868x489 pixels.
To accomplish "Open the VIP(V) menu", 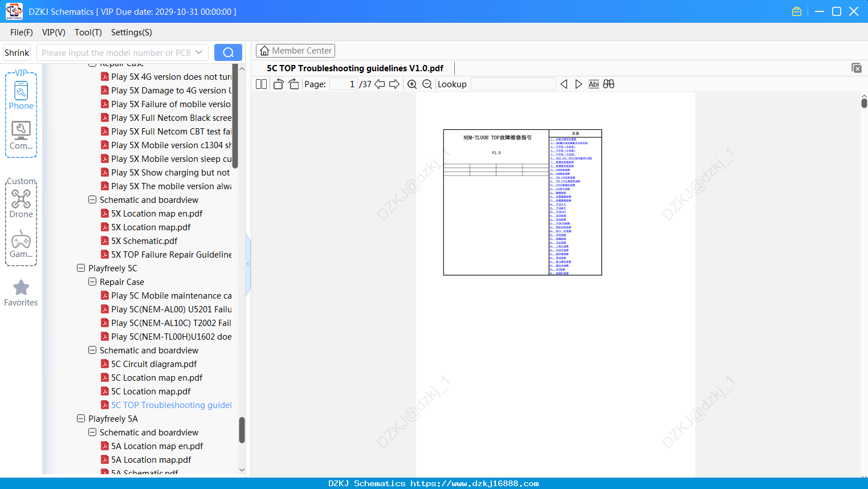I will [54, 32].
